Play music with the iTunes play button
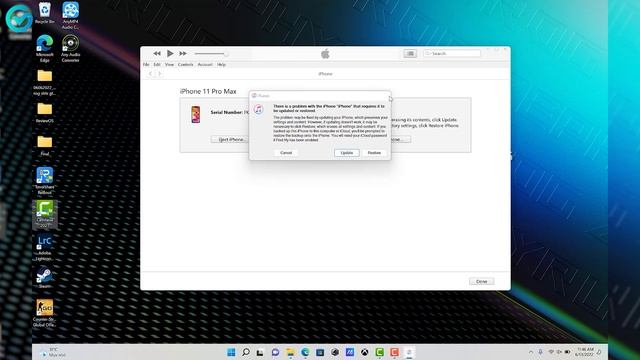 170,53
